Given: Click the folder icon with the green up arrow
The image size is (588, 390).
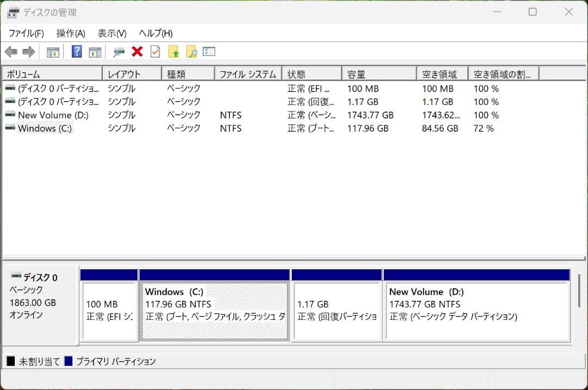Looking at the screenshot, I should [x=173, y=52].
